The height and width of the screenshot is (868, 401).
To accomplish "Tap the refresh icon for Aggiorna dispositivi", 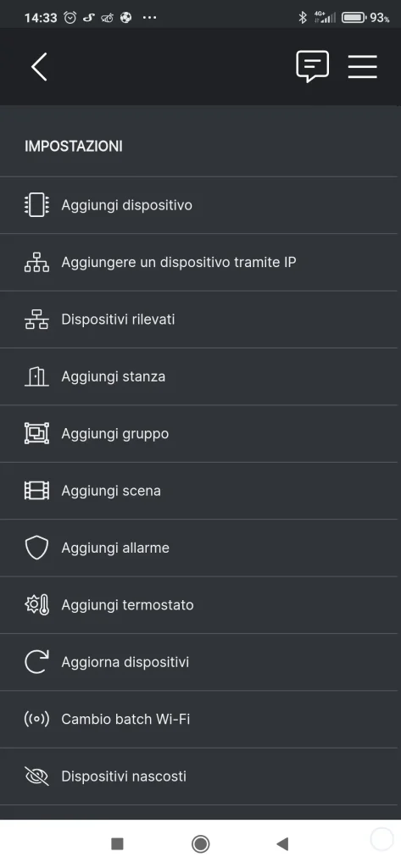I will click(36, 661).
